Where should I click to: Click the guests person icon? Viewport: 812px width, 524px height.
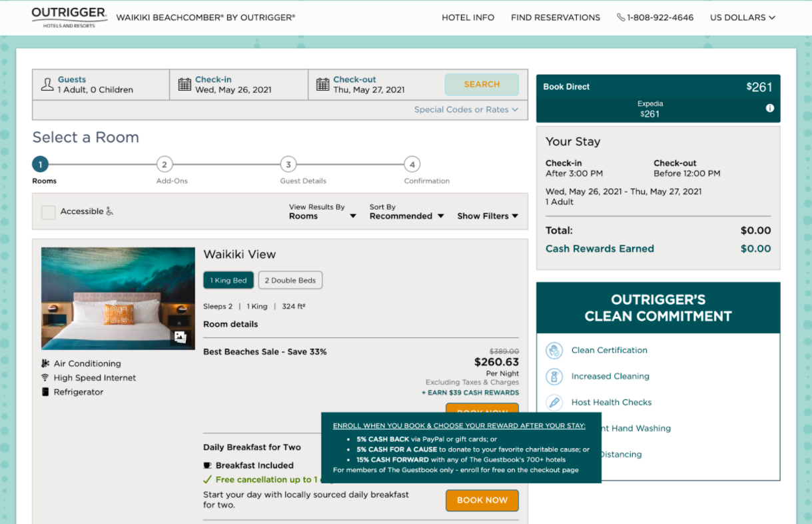click(x=47, y=85)
